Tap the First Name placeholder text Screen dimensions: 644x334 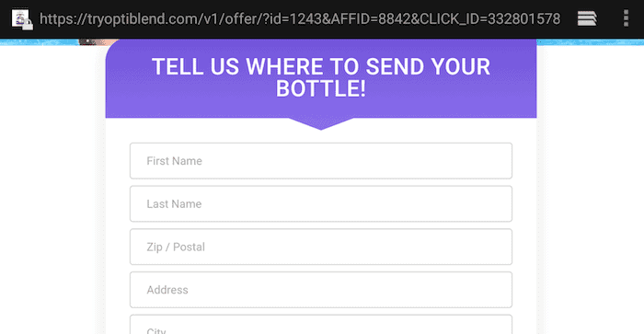[x=174, y=161]
